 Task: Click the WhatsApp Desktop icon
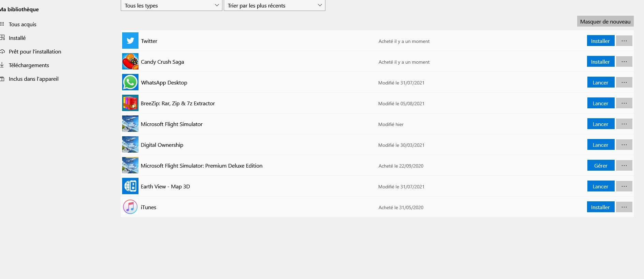pos(130,82)
